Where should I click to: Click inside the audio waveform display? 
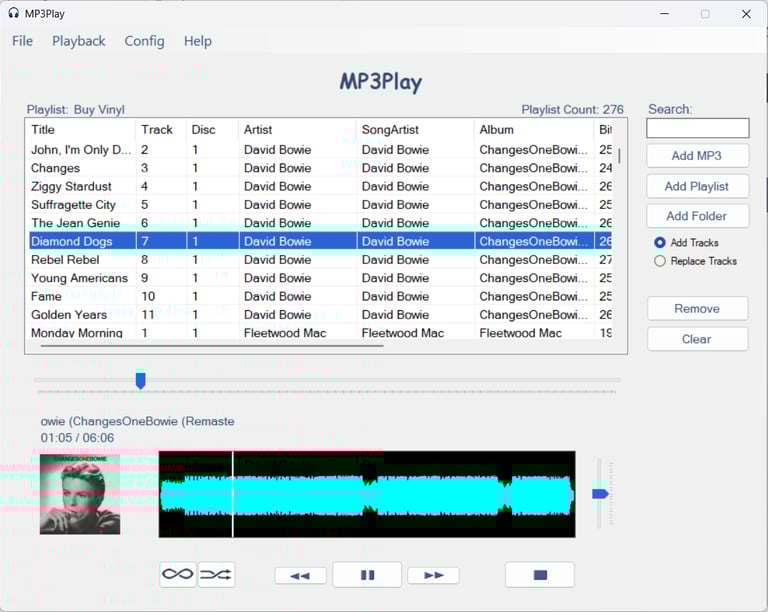[367, 494]
